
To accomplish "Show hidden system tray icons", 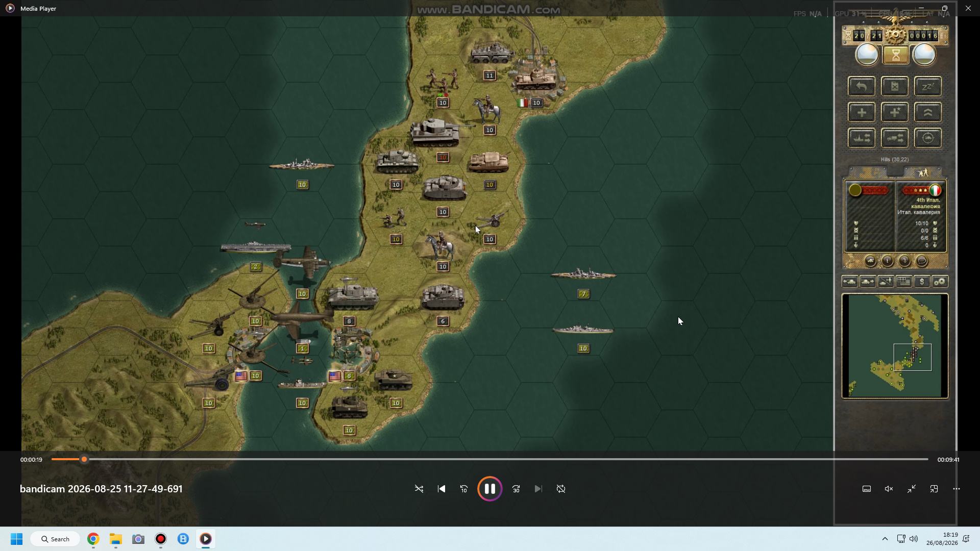I will click(885, 539).
